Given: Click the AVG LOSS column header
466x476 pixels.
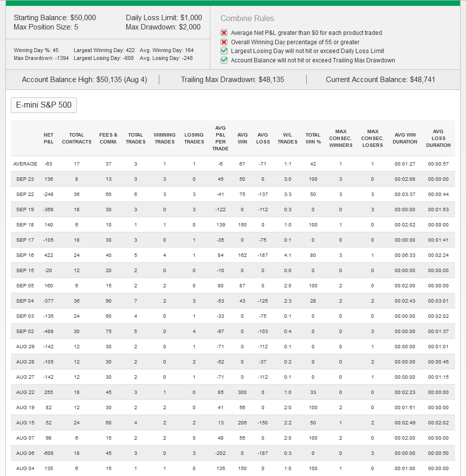Looking at the screenshot, I should tap(263, 138).
